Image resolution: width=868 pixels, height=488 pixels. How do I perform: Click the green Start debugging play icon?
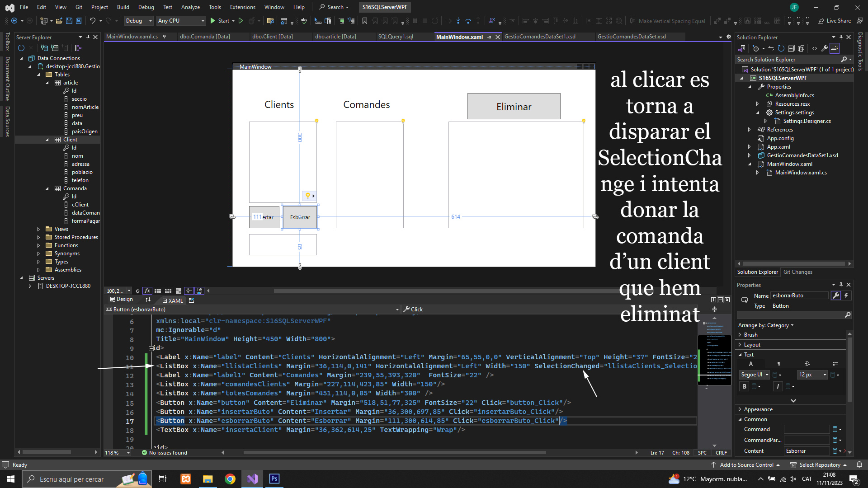pyautogui.click(x=212, y=21)
